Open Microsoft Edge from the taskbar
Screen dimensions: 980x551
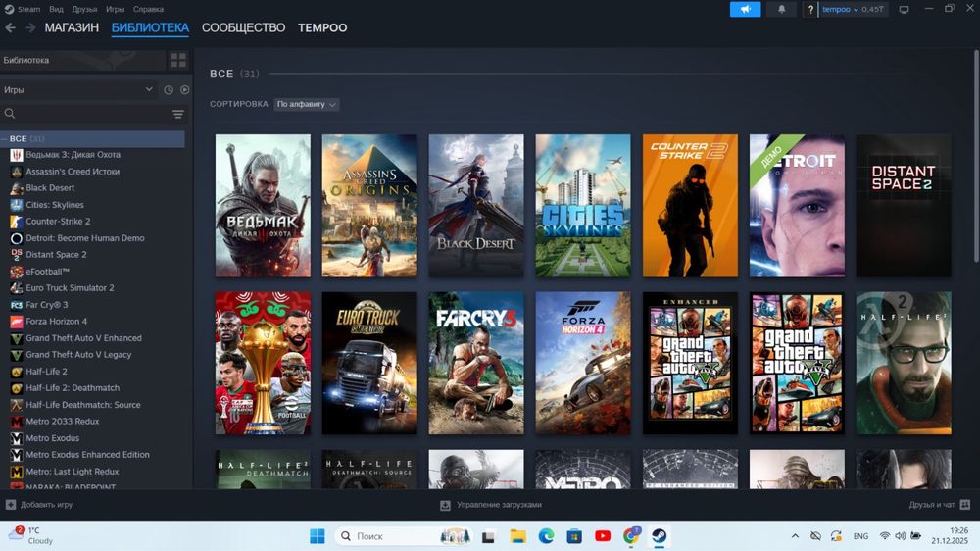point(546,536)
